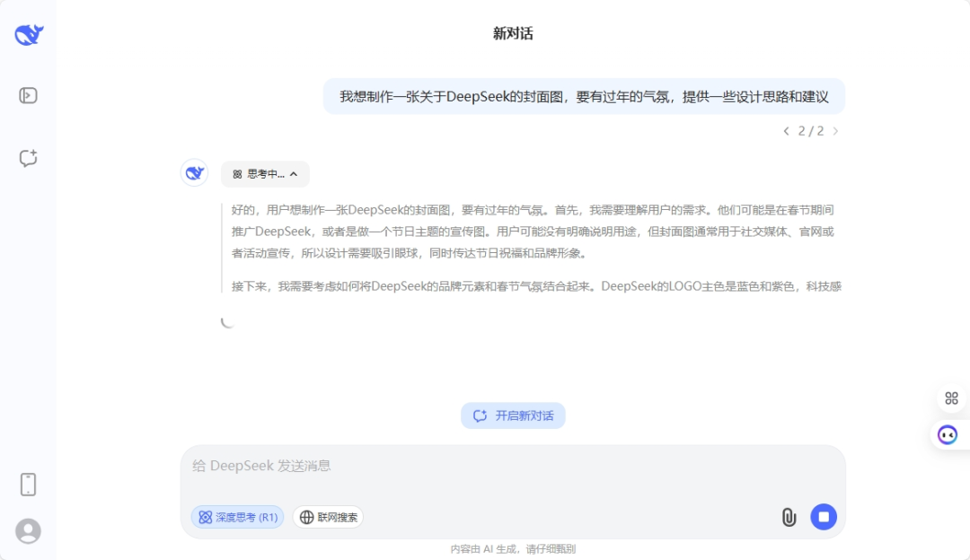
Task: Click the 开启新对话 button
Action: [513, 416]
